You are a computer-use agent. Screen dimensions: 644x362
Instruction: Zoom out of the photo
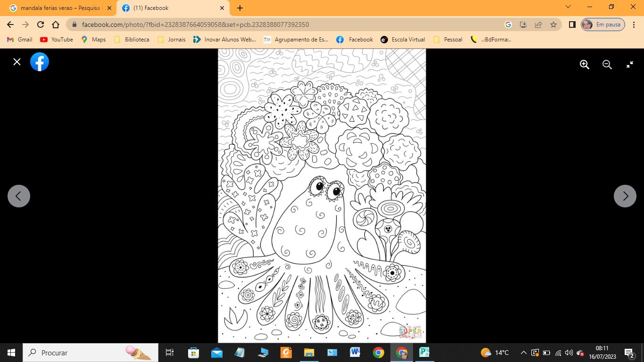pos(607,65)
